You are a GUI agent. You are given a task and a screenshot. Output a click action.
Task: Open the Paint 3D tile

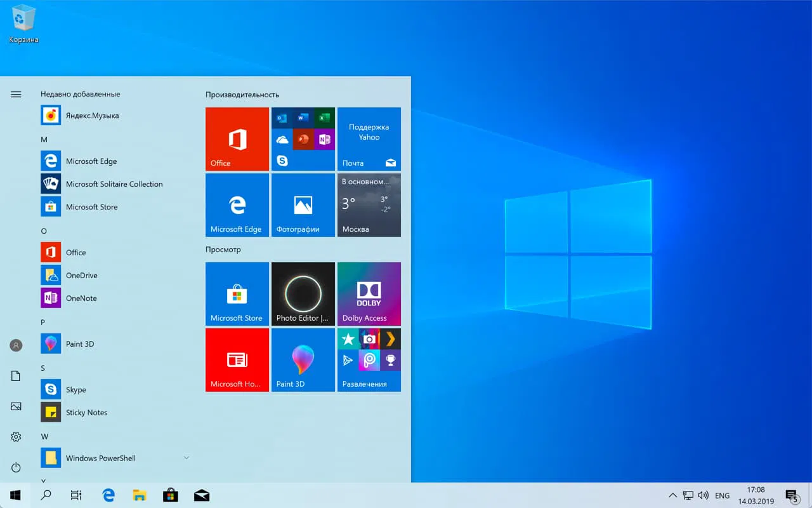pos(303,359)
